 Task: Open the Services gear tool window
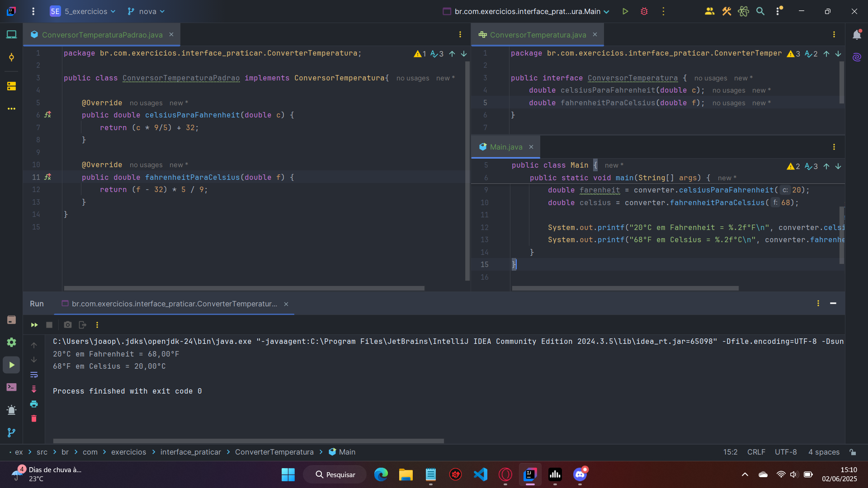(11, 342)
